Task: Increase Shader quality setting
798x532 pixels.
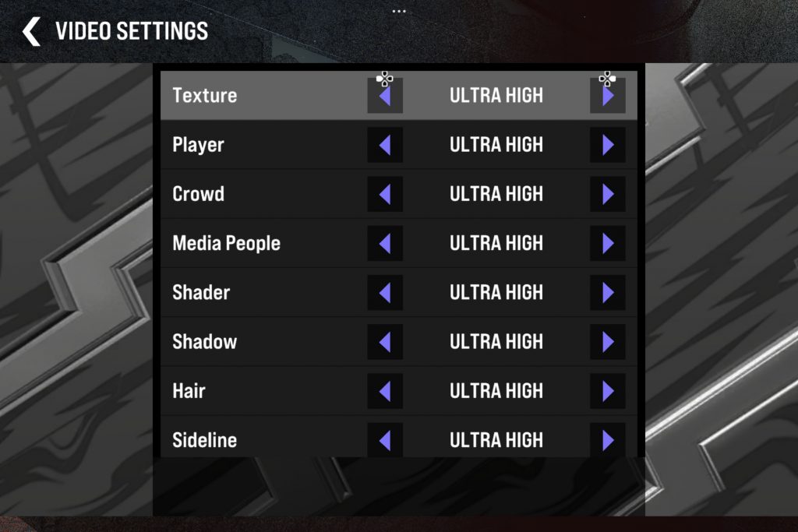Action: click(608, 293)
